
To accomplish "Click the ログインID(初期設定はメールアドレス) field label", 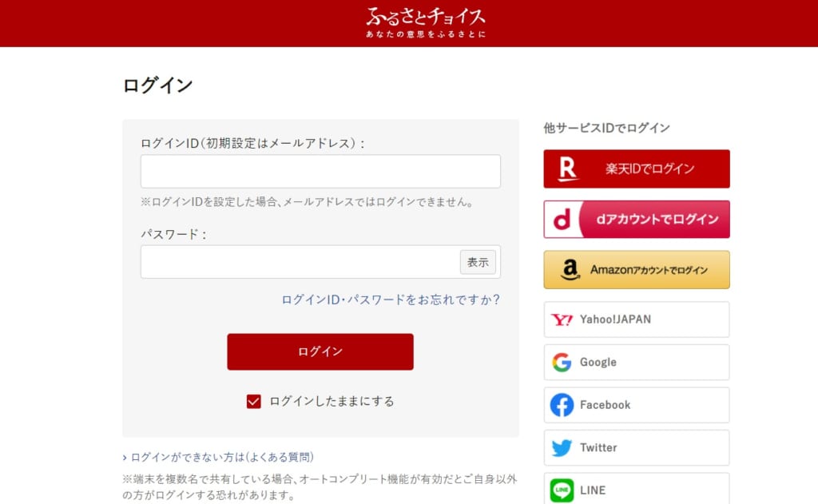I will click(x=252, y=143).
